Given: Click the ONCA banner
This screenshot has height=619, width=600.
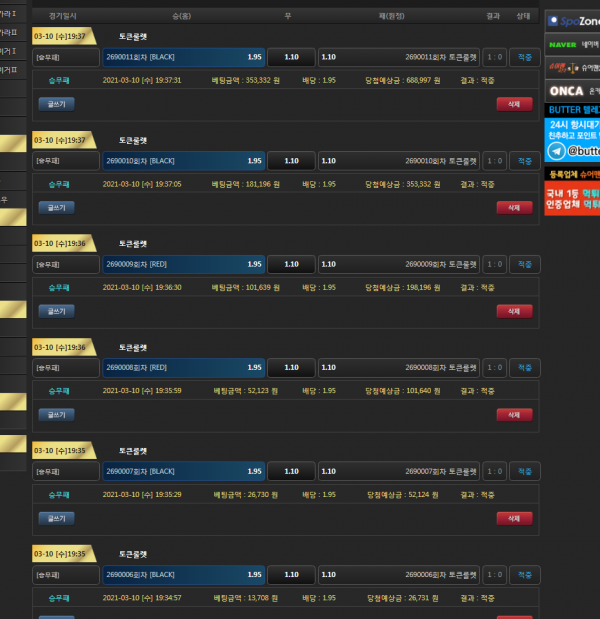Looking at the screenshot, I should coord(572,91).
